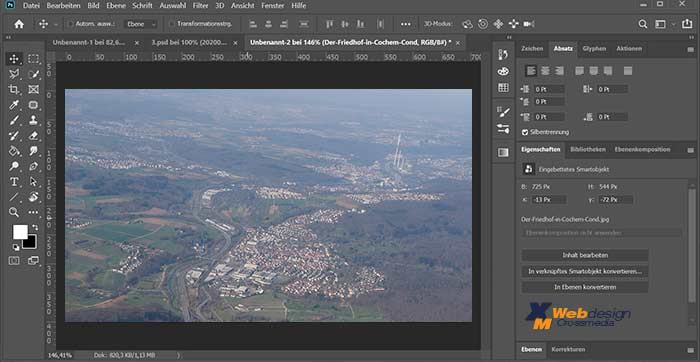
Task: Open the Swatches grid panel icon
Action: point(503,88)
